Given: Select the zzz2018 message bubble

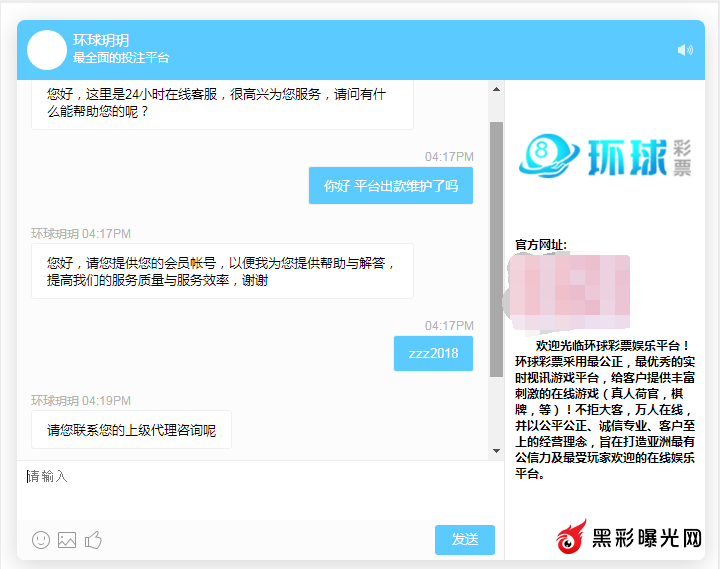Looking at the screenshot, I should (x=433, y=353).
